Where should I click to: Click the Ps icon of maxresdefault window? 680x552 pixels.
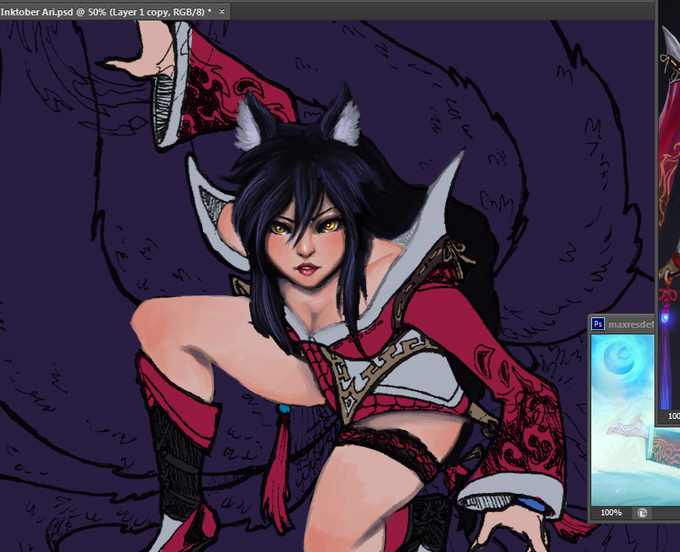tap(598, 324)
